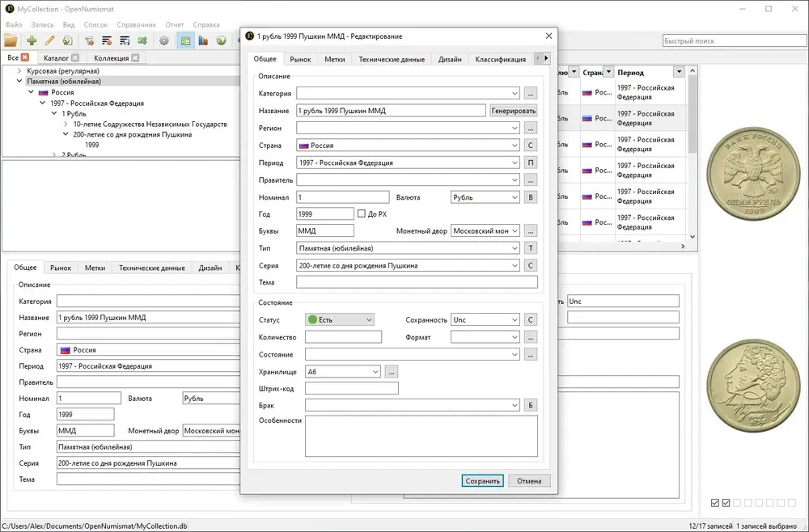The height and width of the screenshot is (532, 809).
Task: Click the Pushkin coin reverse image
Action: pos(753,385)
